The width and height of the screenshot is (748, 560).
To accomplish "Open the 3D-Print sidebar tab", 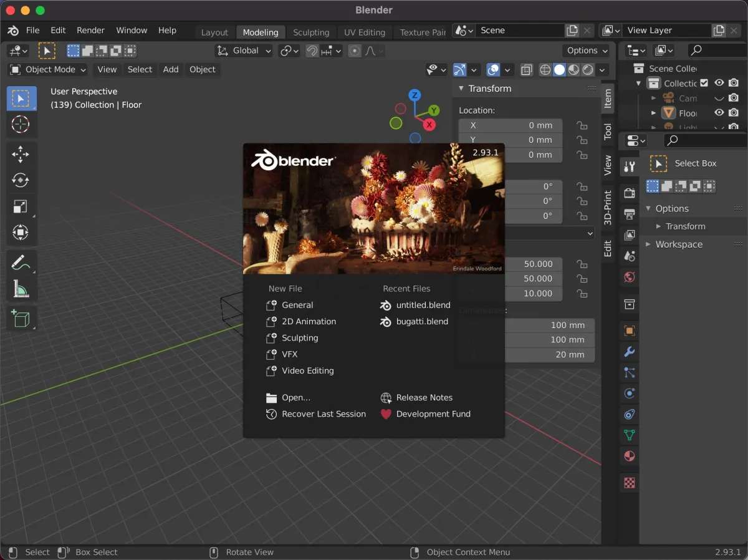I will [608, 208].
